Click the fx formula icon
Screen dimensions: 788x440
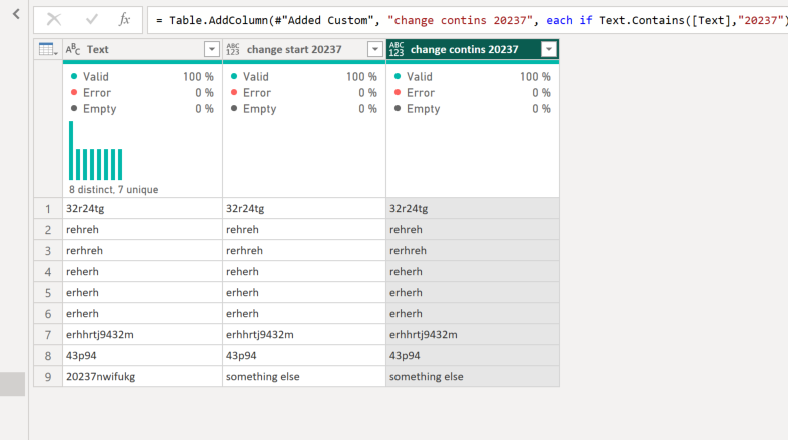click(x=124, y=20)
